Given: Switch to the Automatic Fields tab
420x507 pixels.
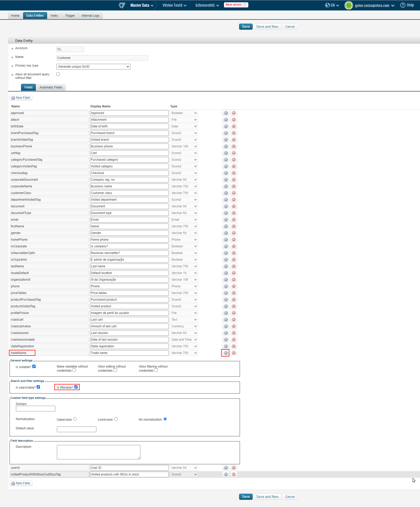Looking at the screenshot, I should [51, 87].
